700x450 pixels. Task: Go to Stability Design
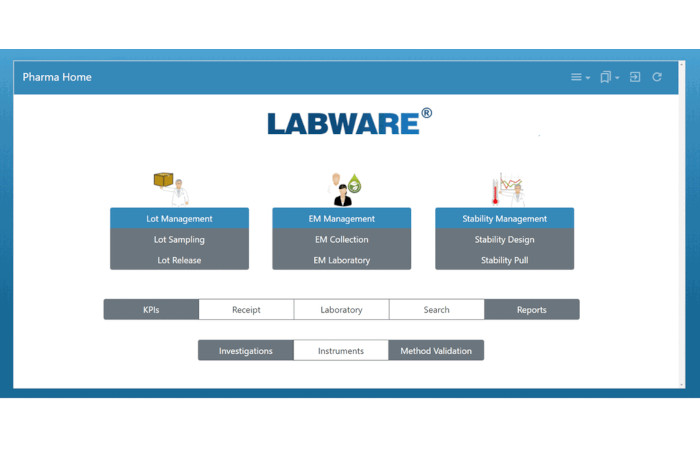pos(504,239)
